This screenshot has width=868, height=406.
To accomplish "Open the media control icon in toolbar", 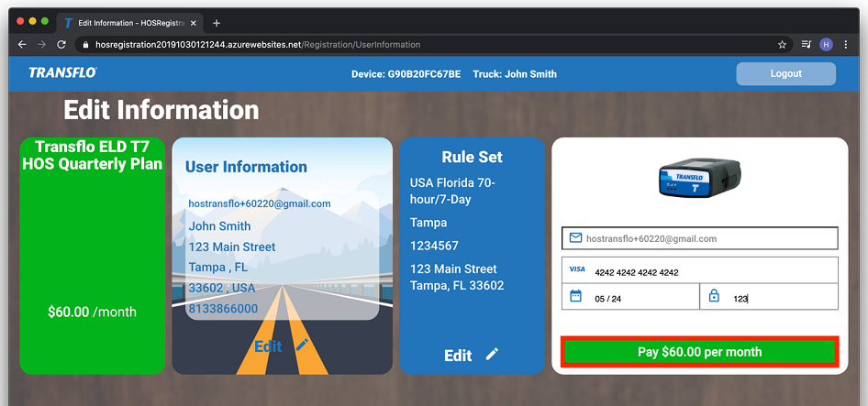I will [806, 45].
